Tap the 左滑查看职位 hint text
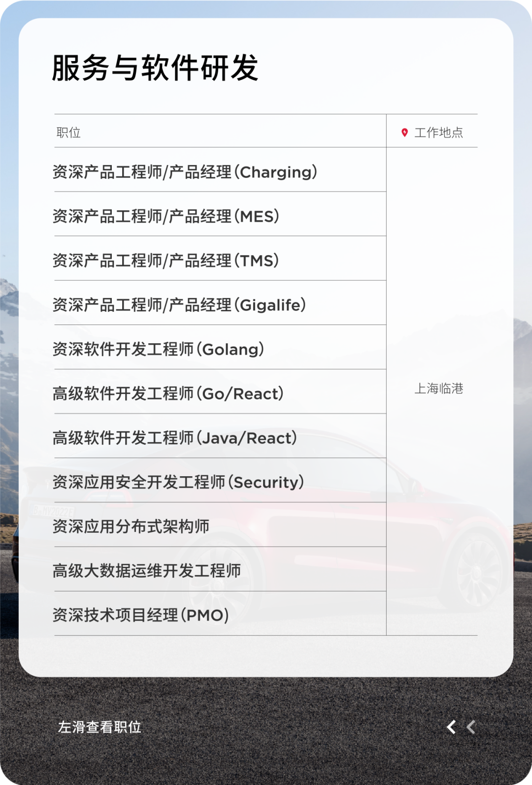532x785 pixels. (100, 727)
